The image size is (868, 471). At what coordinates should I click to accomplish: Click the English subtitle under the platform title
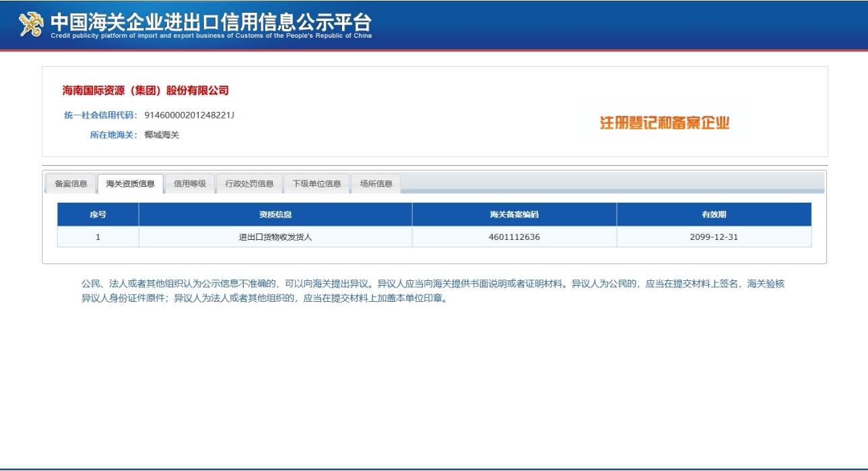coord(211,36)
